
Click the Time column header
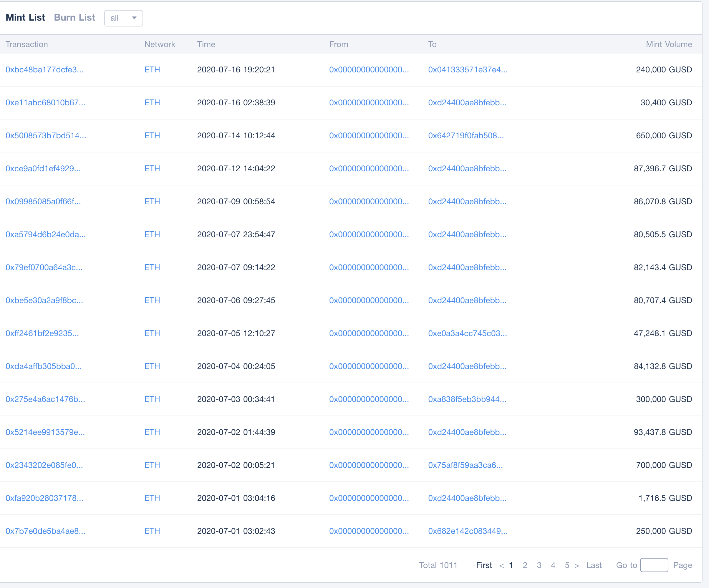click(x=206, y=44)
